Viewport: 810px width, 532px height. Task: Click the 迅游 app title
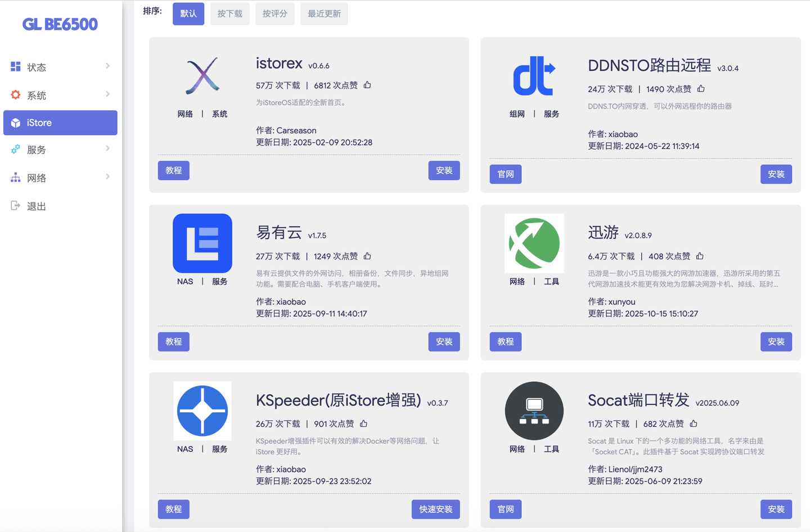tap(604, 232)
